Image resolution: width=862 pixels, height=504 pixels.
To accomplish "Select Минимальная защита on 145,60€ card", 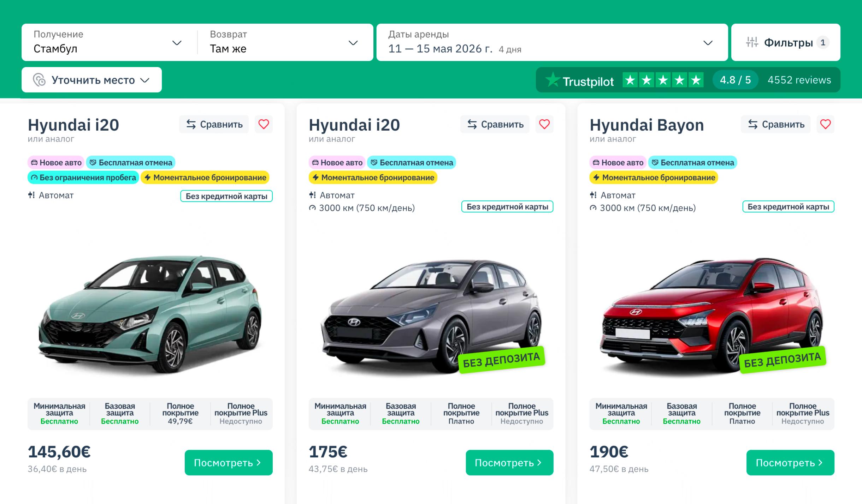I will 59,413.
